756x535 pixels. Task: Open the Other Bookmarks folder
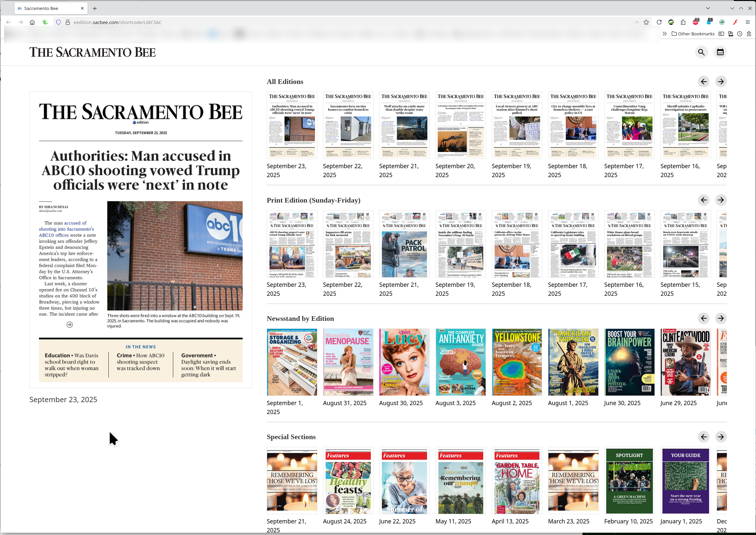(693, 34)
